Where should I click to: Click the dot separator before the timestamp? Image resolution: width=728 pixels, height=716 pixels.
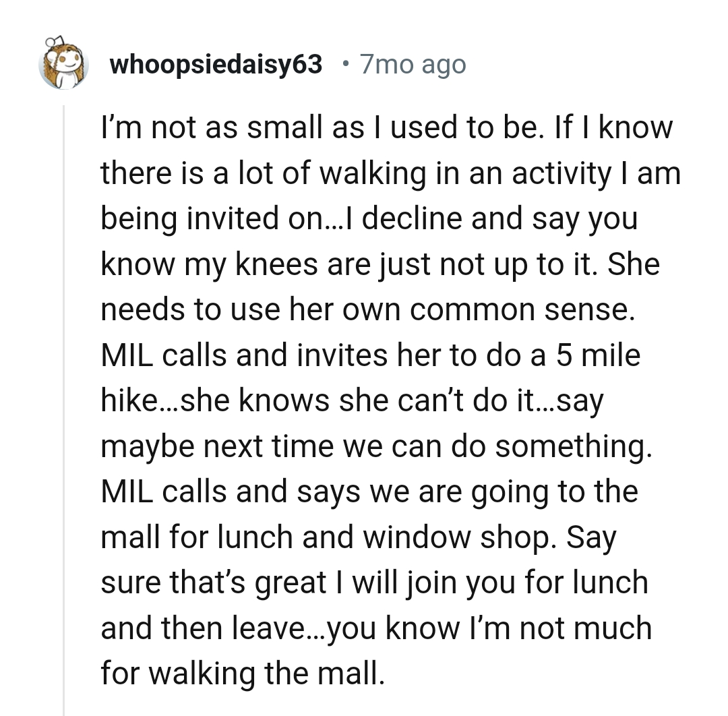[x=345, y=65]
